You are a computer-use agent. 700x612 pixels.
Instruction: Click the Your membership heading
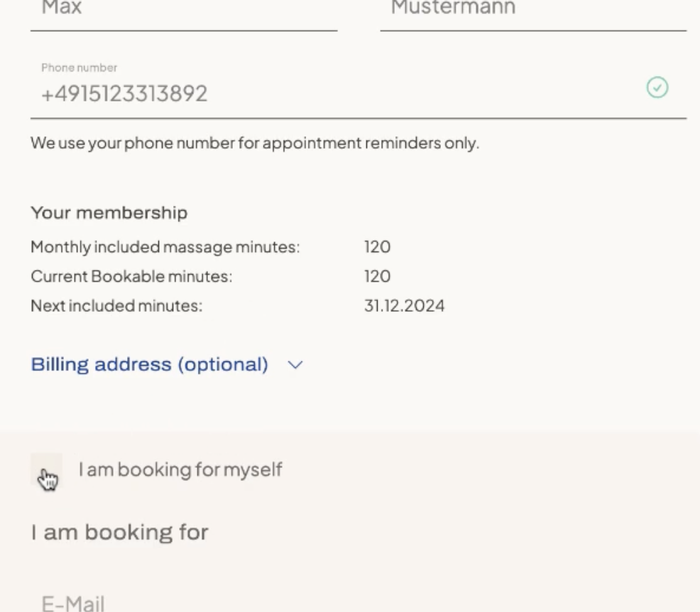pyautogui.click(x=109, y=213)
